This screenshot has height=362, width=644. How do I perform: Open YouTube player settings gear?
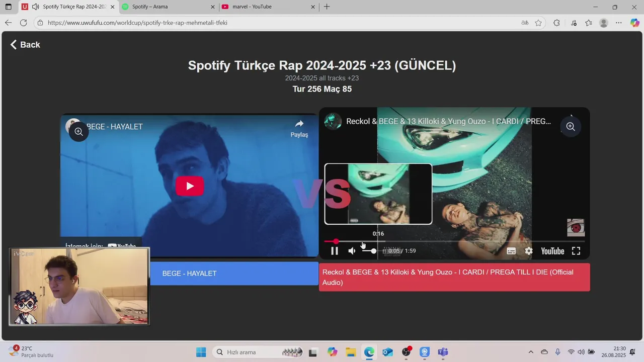point(529,251)
